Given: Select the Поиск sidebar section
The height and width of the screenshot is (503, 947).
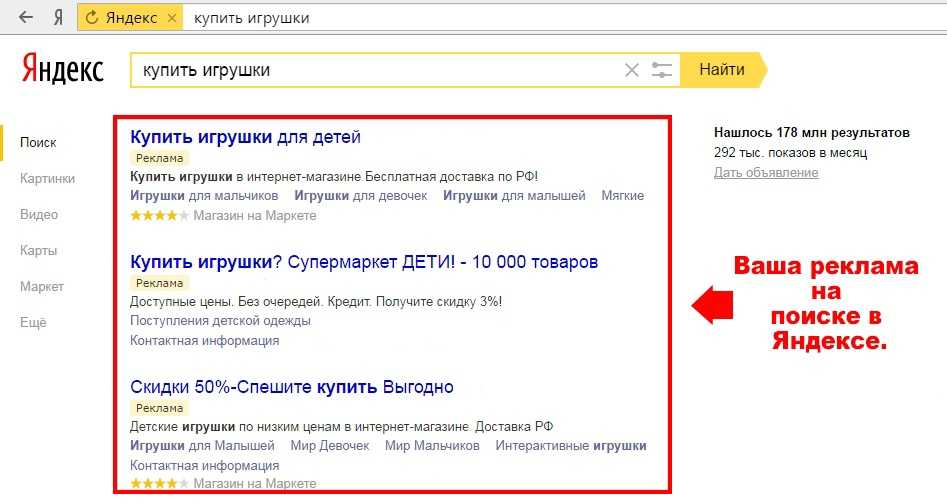Looking at the screenshot, I should pos(38,143).
